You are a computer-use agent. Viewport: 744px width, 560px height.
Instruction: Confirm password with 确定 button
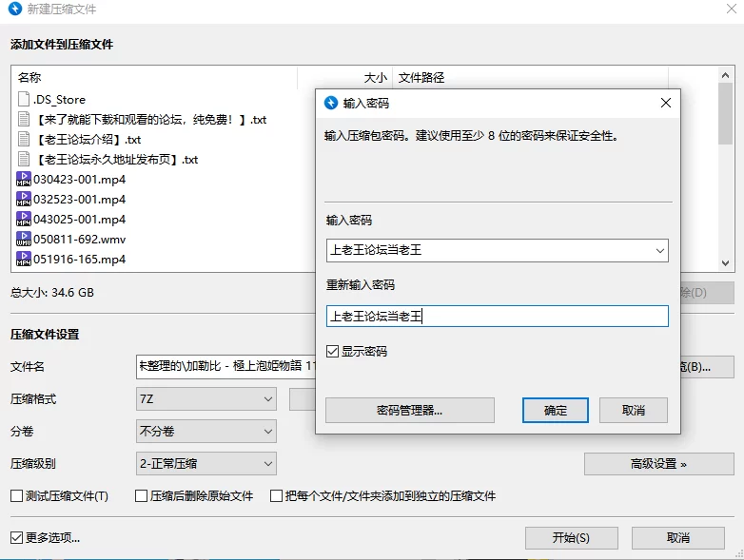point(556,410)
